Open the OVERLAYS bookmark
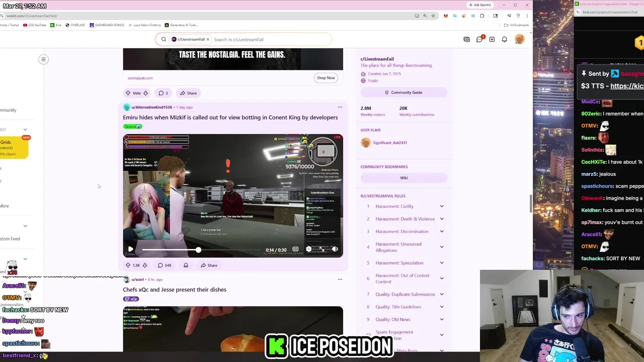 tap(75, 25)
